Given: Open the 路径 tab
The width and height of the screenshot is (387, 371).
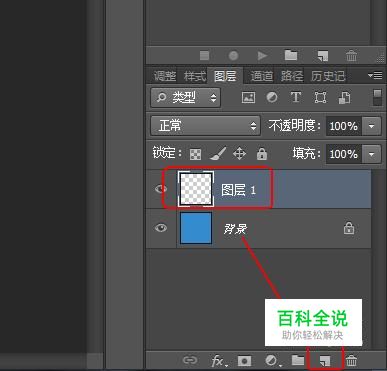Looking at the screenshot, I should pos(292,76).
